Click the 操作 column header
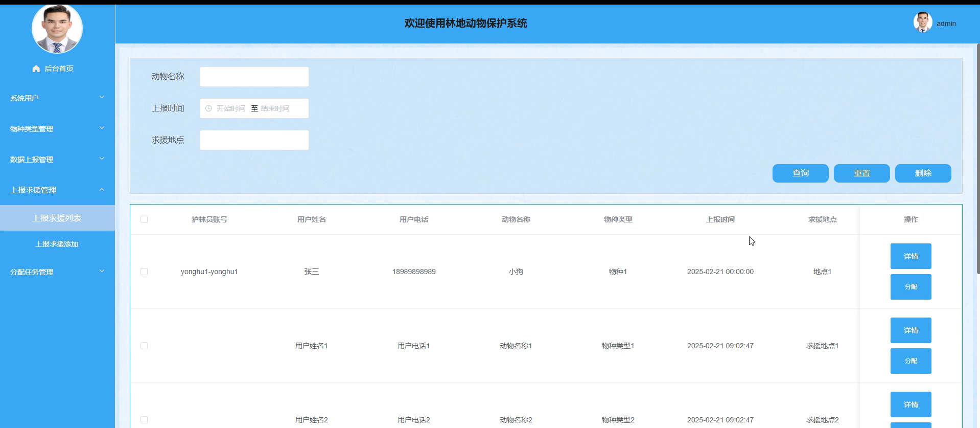Image resolution: width=980 pixels, height=428 pixels. [x=911, y=219]
